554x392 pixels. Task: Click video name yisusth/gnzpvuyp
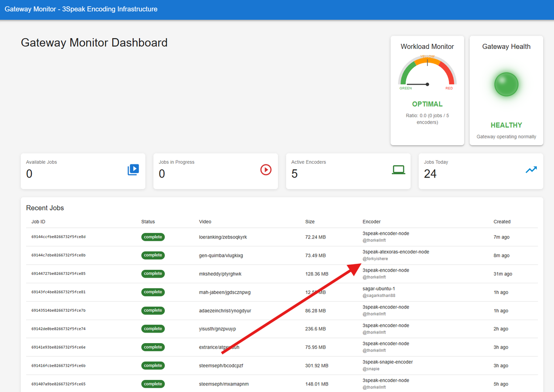[x=217, y=329]
